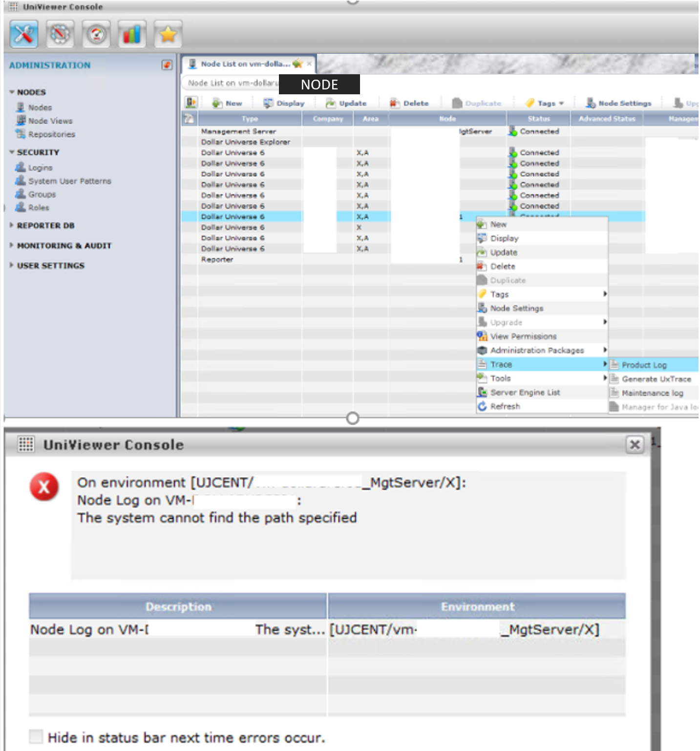Close the UniViewer Console error dialog
Image resolution: width=700 pixels, height=751 pixels.
pyautogui.click(x=635, y=445)
